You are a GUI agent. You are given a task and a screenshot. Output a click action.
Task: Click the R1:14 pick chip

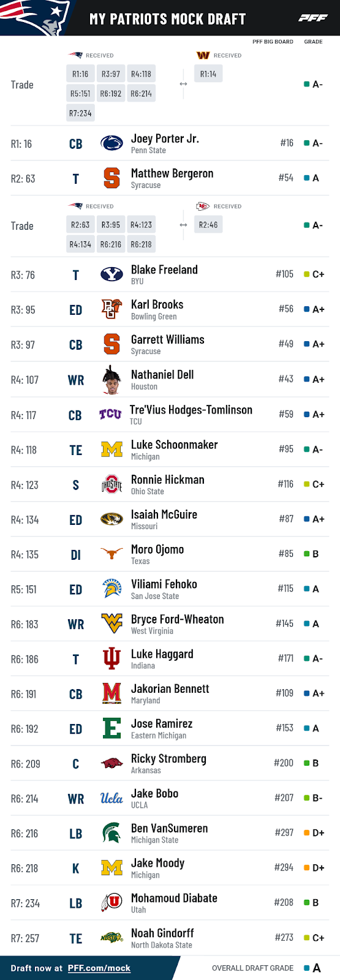[x=208, y=74]
